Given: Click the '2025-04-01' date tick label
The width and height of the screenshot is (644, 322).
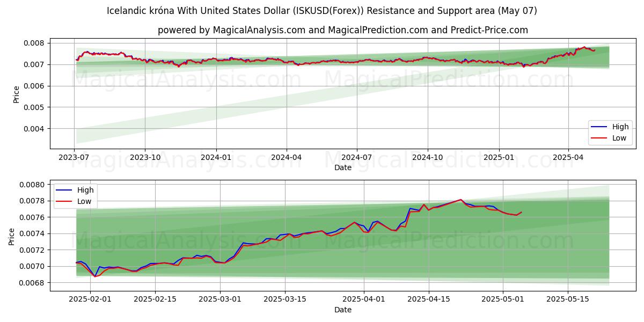Looking at the screenshot, I should (x=364, y=300).
